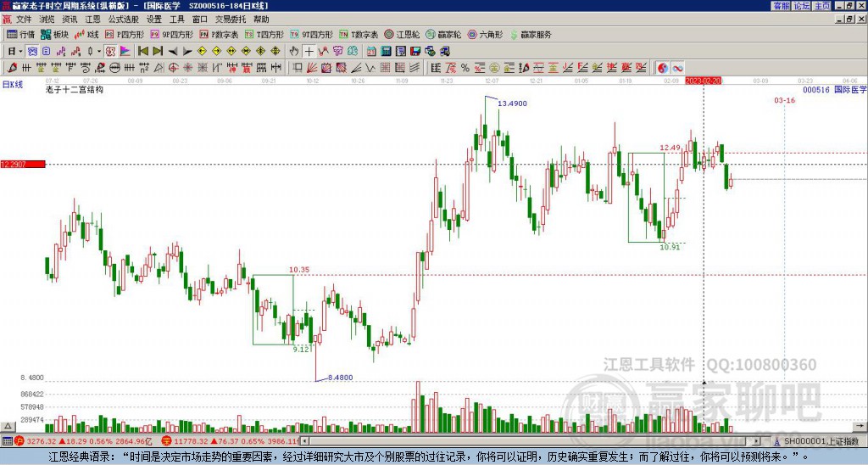Open the 公式选股 menu
868x465 pixels.
point(124,20)
